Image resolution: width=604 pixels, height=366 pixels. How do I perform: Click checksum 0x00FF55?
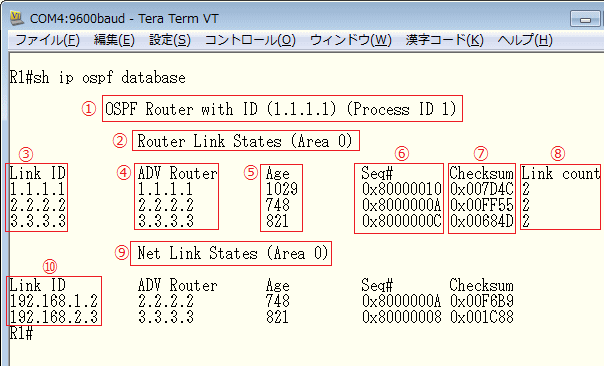click(482, 205)
